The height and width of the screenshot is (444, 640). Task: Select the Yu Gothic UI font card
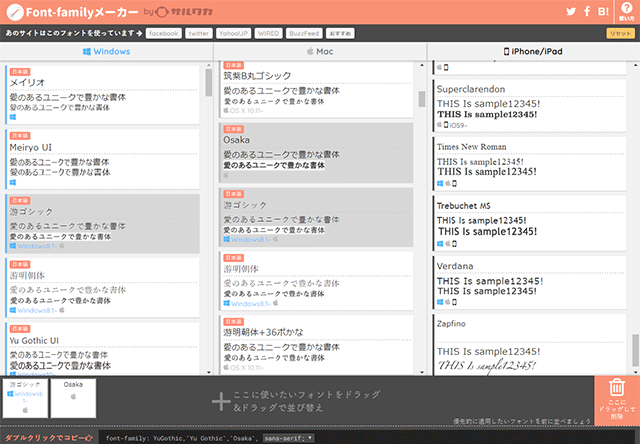[102, 349]
